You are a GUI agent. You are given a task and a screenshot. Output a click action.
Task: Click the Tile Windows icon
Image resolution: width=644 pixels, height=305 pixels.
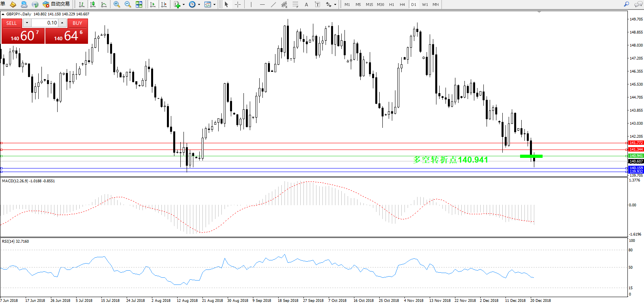[x=139, y=4]
